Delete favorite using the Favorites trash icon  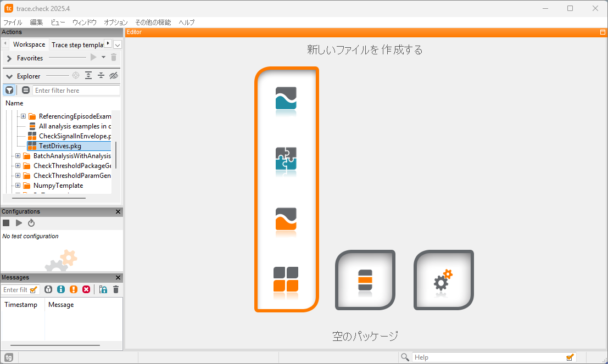click(114, 58)
